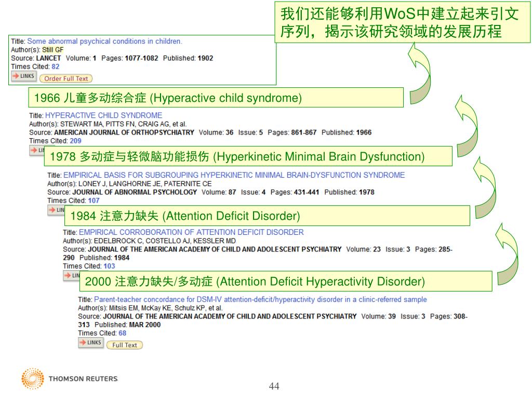The width and height of the screenshot is (532, 399).
Task: Click authors EDELBROCK C, COSTELLO AJ, KESSLER MD
Action: pos(165,241)
